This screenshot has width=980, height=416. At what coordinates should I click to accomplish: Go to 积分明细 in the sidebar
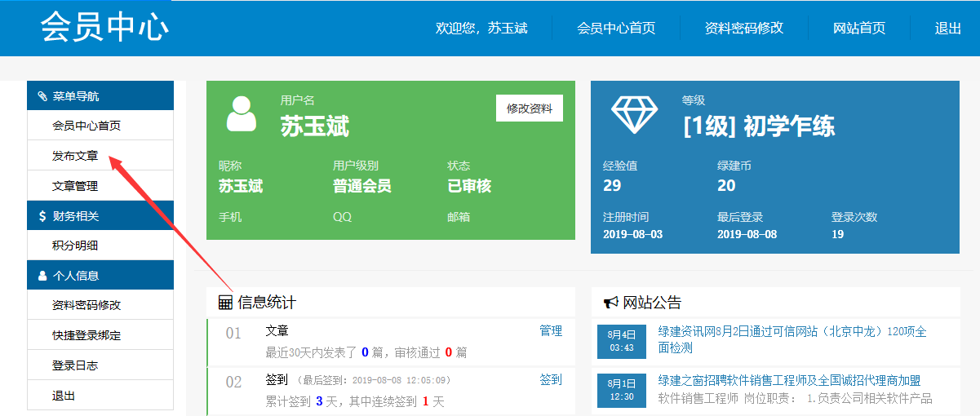[75, 246]
